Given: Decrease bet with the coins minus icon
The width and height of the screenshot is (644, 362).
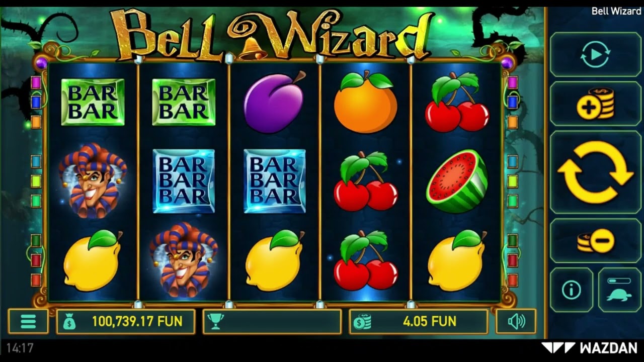Looking at the screenshot, I should pos(596,241).
